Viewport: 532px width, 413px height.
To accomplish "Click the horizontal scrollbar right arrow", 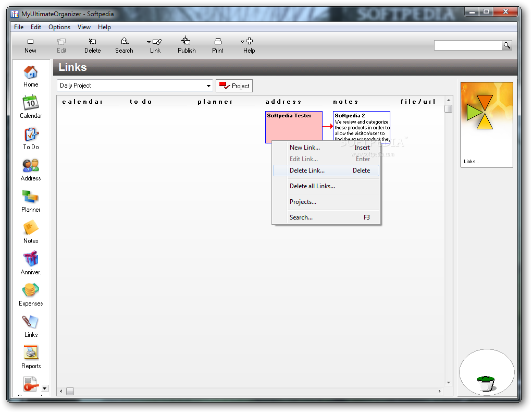I will pos(440,391).
